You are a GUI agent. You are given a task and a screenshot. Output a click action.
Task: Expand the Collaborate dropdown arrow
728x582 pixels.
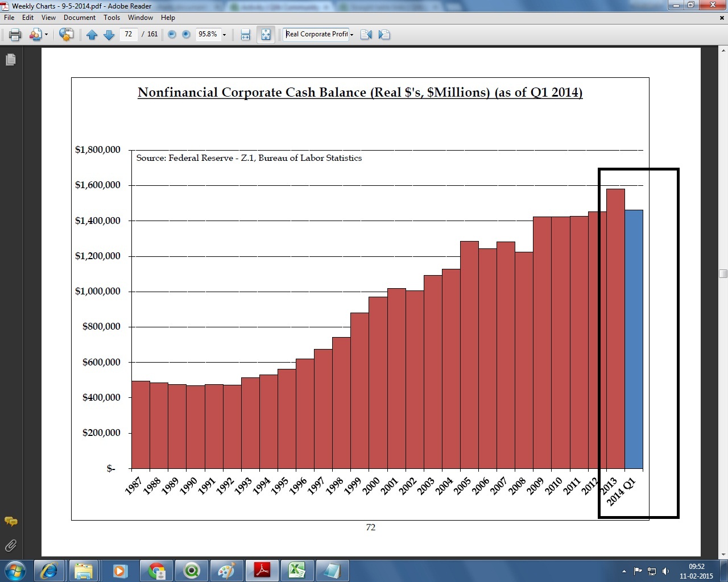46,35
